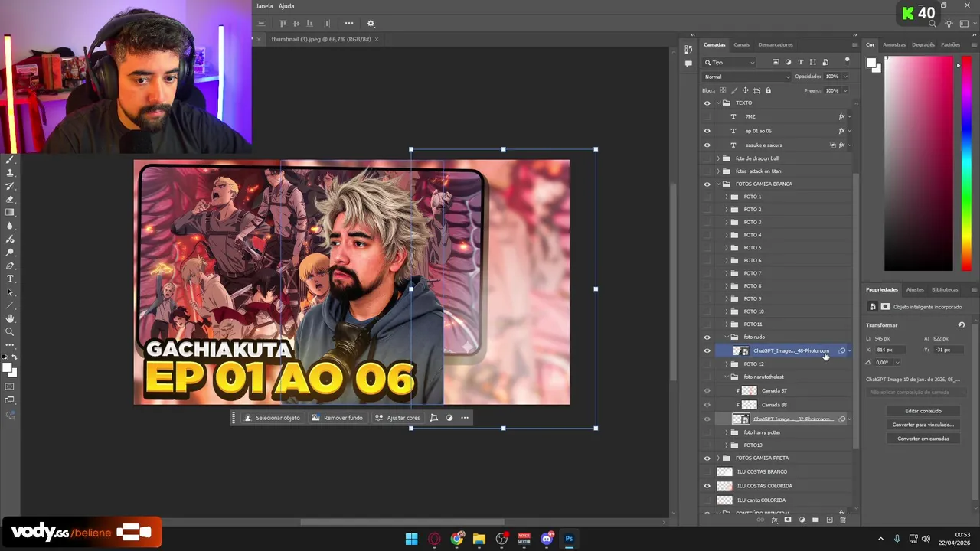Select the Hand tool
980x551 pixels.
point(10,318)
